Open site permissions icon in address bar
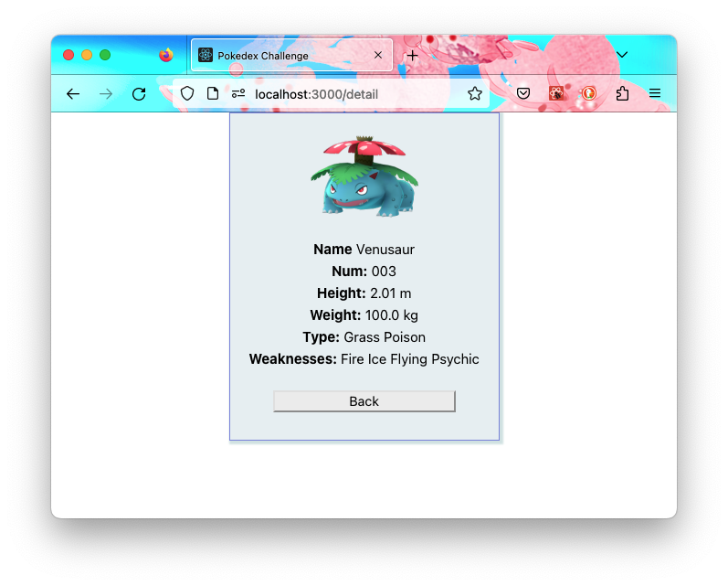 [238, 94]
